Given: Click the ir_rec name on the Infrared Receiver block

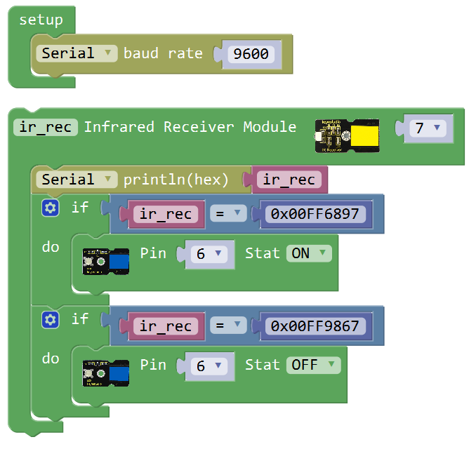Looking at the screenshot, I should pyautogui.click(x=46, y=128).
